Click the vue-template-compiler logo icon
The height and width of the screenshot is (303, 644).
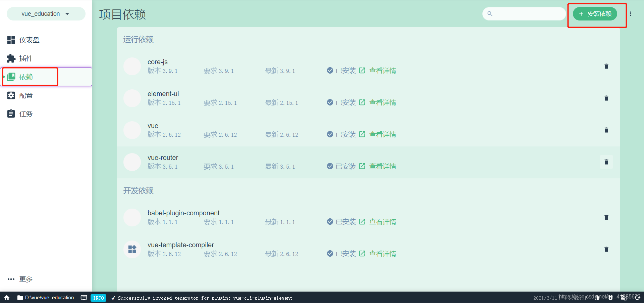pos(132,249)
